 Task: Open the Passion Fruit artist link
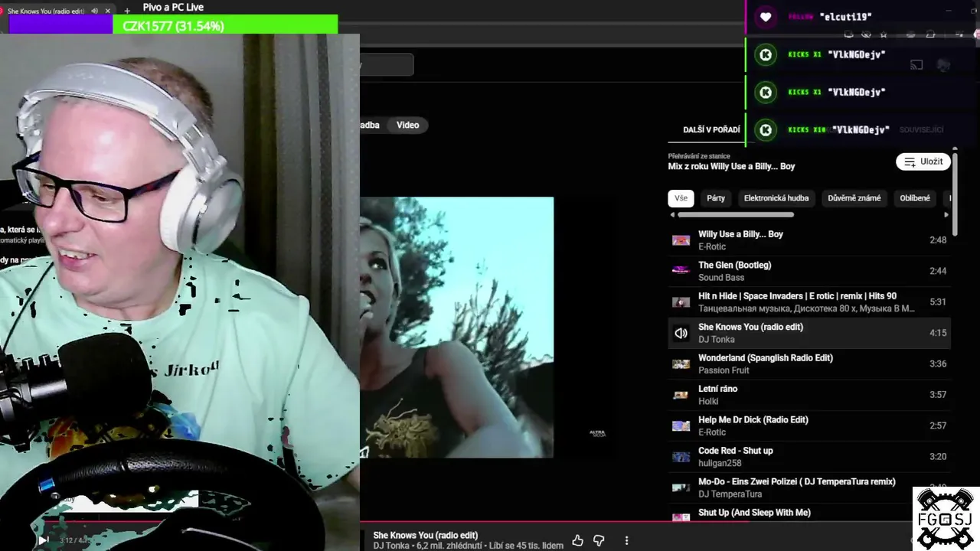coord(724,370)
